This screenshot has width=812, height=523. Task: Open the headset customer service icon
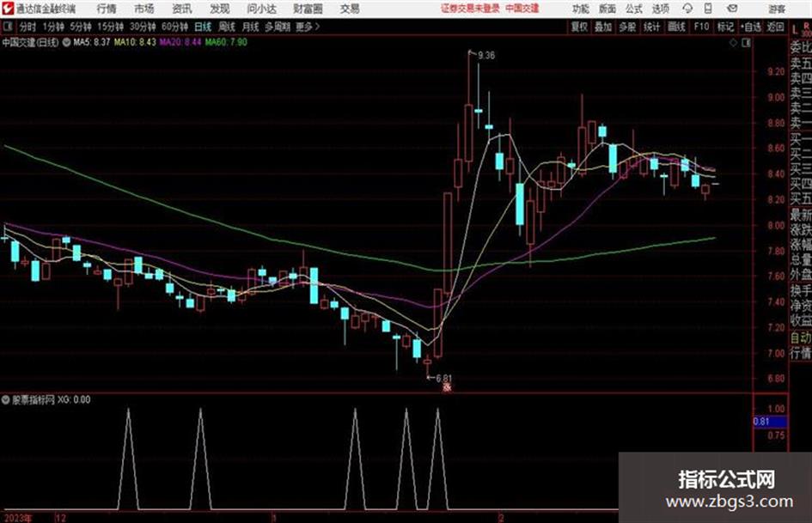(687, 9)
